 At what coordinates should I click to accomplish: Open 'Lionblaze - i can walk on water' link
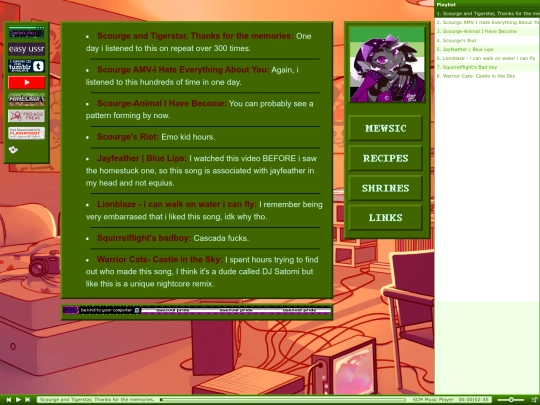[x=177, y=204]
